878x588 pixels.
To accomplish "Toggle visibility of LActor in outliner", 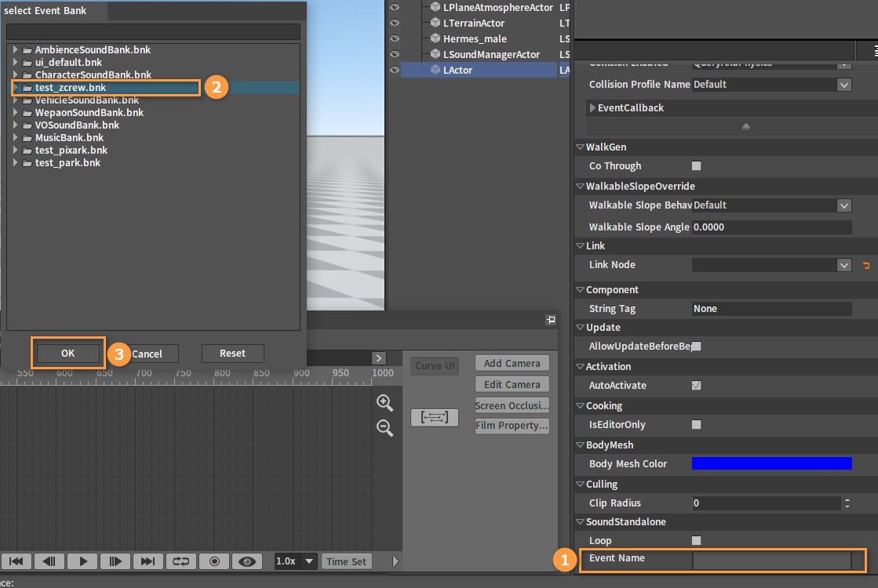I will [395, 70].
